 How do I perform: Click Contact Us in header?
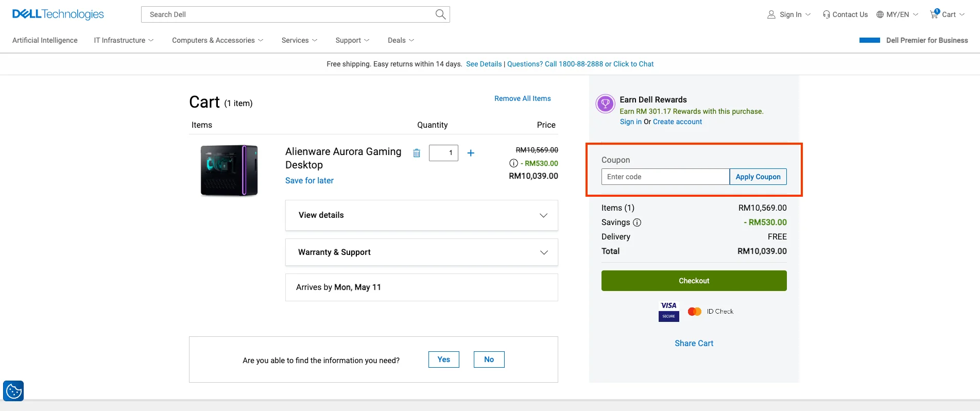845,14
